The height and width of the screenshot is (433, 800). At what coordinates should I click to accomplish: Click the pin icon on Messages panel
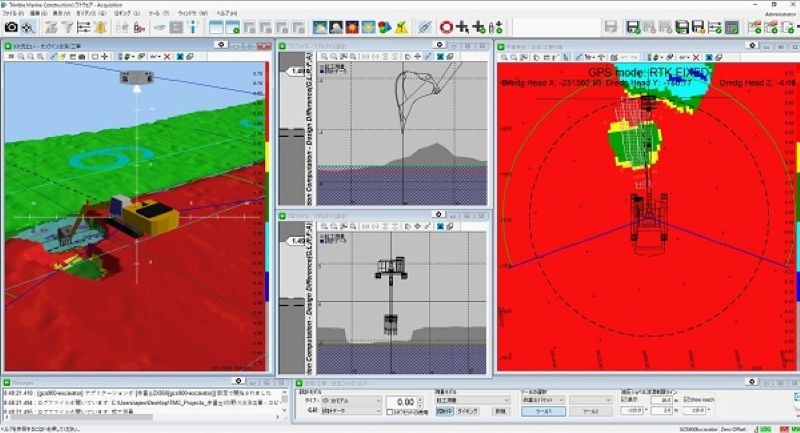240,381
